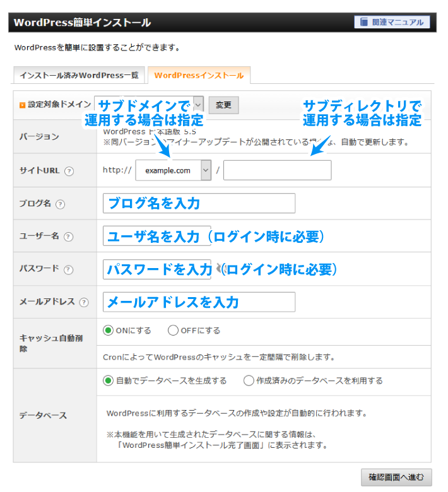Switch to インストール済みWordPress一覧 tab
This screenshot has width=448, height=492.
(x=79, y=75)
